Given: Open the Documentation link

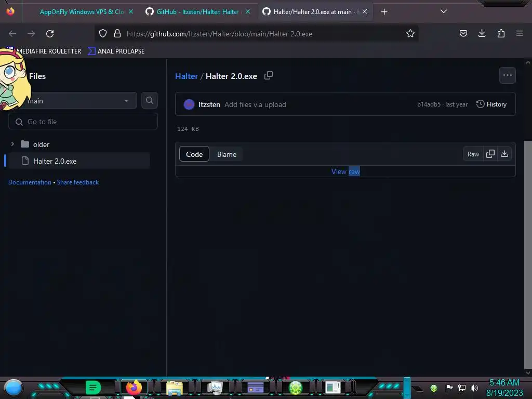Looking at the screenshot, I should point(30,182).
